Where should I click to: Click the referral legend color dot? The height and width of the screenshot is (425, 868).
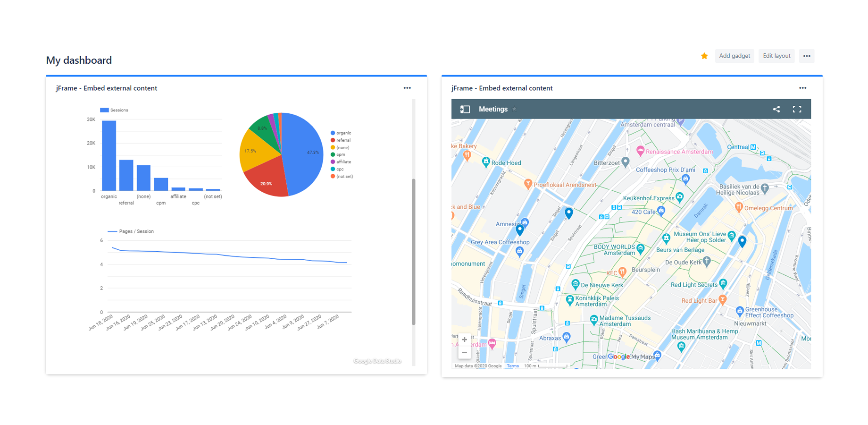click(x=333, y=140)
